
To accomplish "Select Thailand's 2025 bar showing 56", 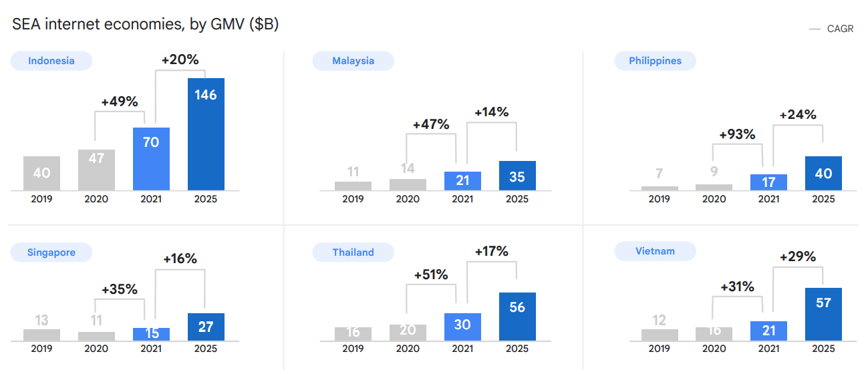I will (517, 317).
